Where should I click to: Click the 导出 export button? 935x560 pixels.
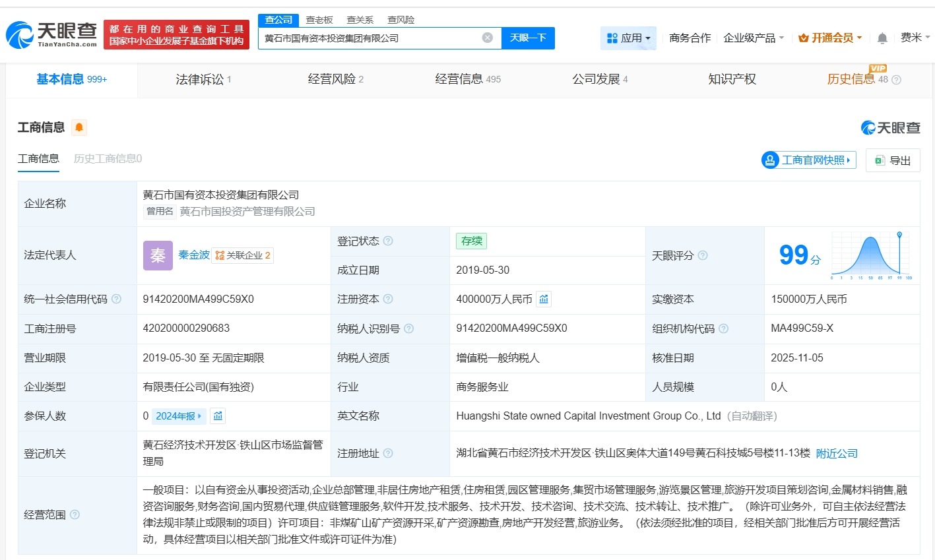click(x=893, y=160)
